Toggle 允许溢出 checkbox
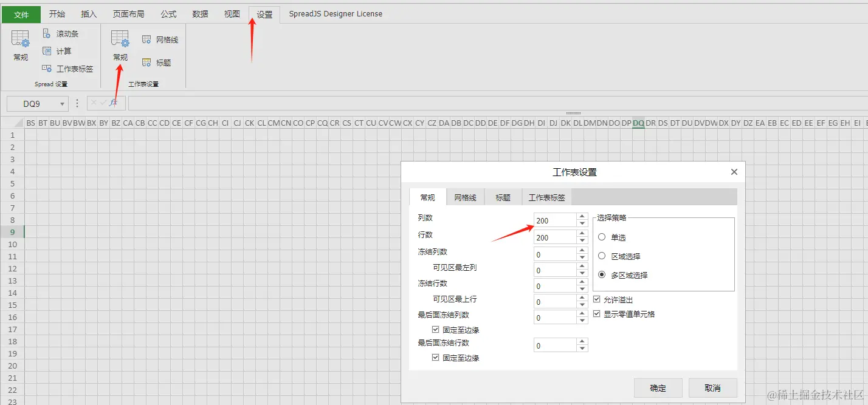The height and width of the screenshot is (405, 868). click(x=596, y=299)
